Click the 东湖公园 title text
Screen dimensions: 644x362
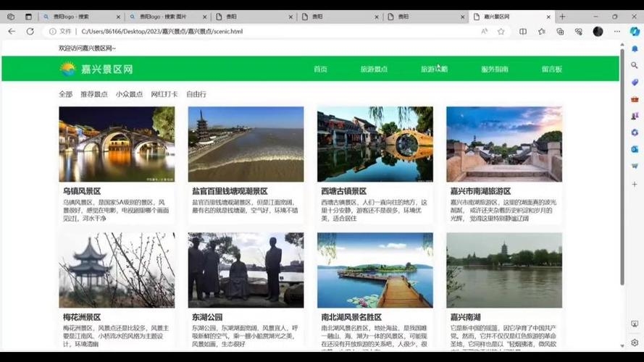[x=207, y=317]
